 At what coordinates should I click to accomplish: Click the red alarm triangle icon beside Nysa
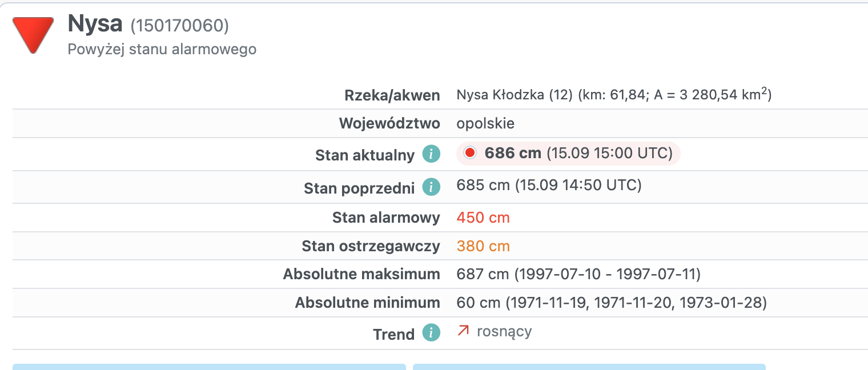coord(33,34)
